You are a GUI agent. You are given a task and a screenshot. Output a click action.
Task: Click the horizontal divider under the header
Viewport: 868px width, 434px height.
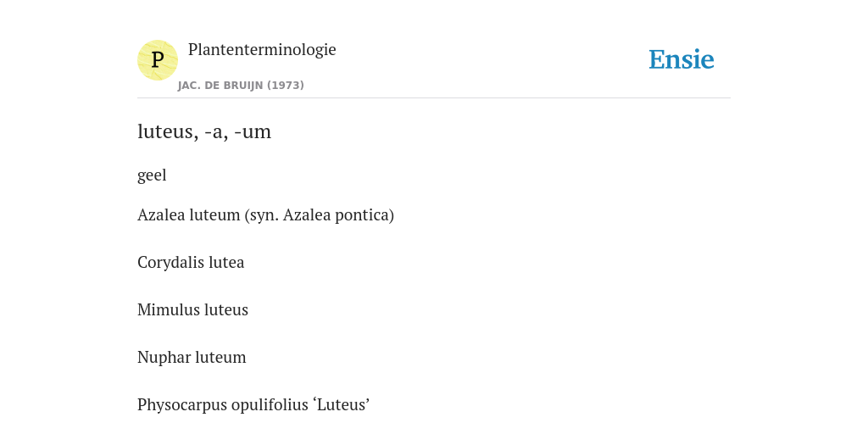[x=434, y=98]
